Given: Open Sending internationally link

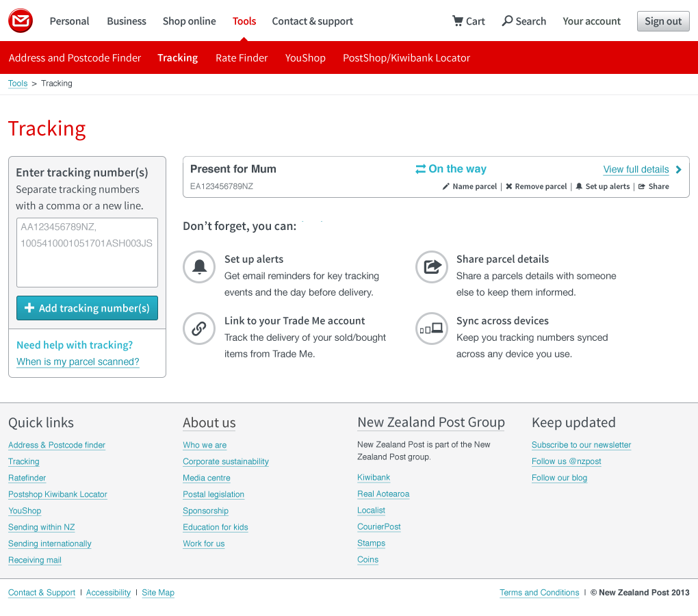Looking at the screenshot, I should point(50,544).
